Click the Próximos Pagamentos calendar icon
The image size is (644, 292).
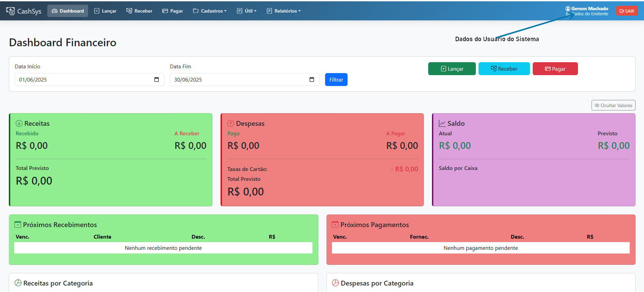pyautogui.click(x=335, y=225)
